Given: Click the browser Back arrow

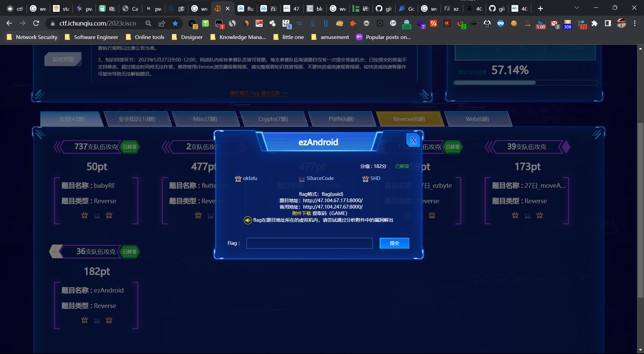Looking at the screenshot, I should 9,23.
